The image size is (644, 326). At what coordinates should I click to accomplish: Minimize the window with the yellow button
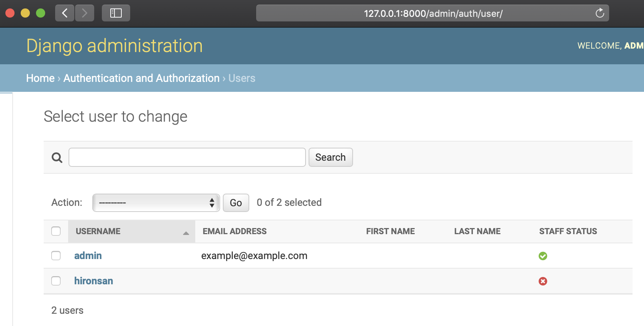point(25,13)
